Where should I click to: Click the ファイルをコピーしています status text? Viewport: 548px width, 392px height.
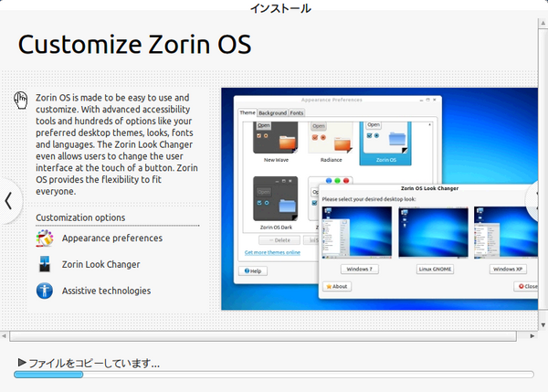tap(94, 363)
